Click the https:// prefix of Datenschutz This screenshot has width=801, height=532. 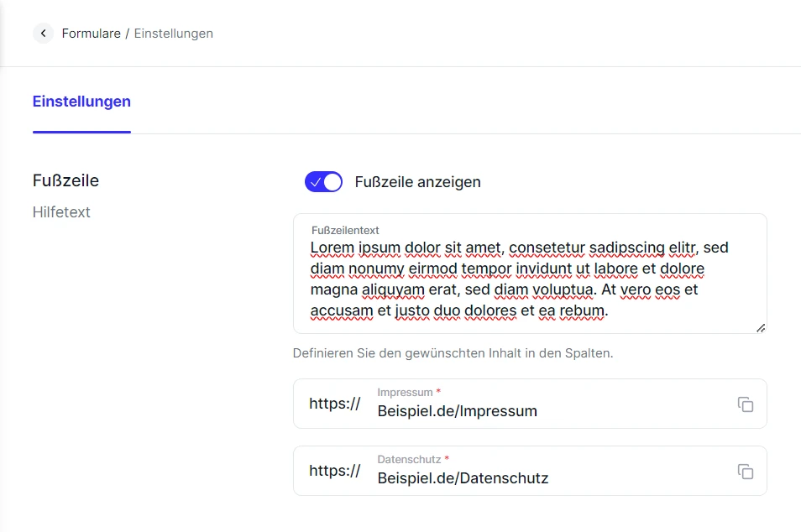tap(335, 470)
